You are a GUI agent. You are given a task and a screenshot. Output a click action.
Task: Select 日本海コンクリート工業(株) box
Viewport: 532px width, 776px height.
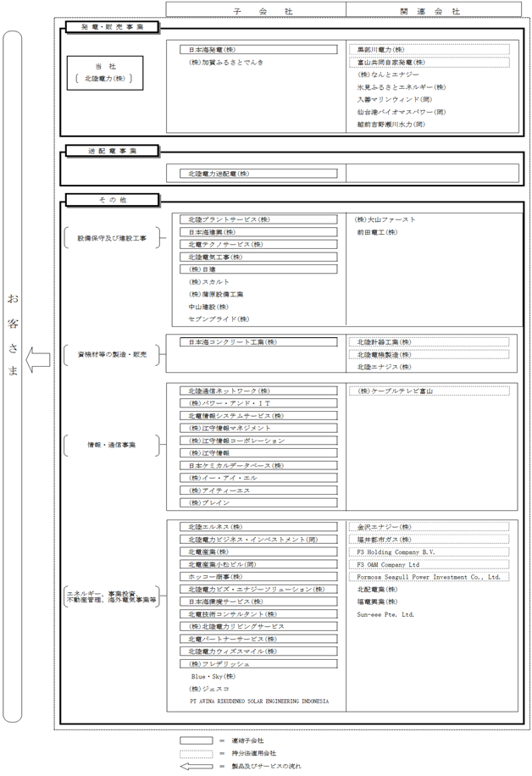click(x=258, y=342)
